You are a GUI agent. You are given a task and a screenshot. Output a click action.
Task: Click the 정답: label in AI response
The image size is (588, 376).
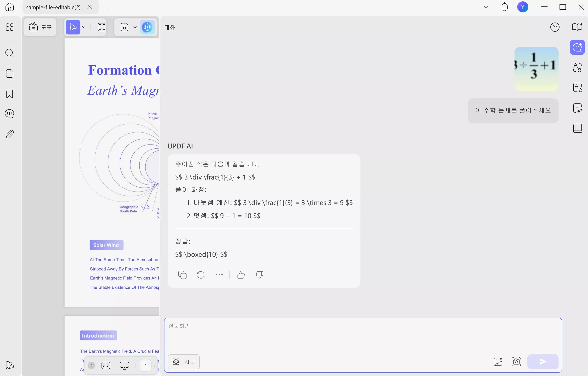pos(183,241)
